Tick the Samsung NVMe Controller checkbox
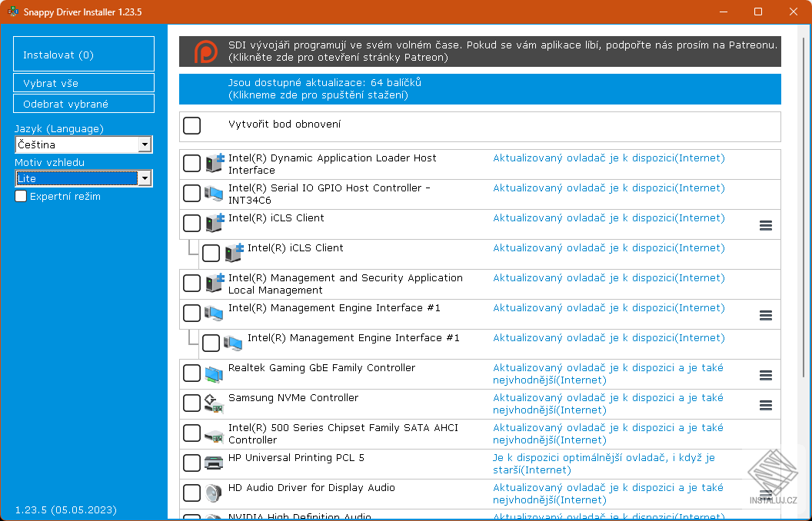 191,403
